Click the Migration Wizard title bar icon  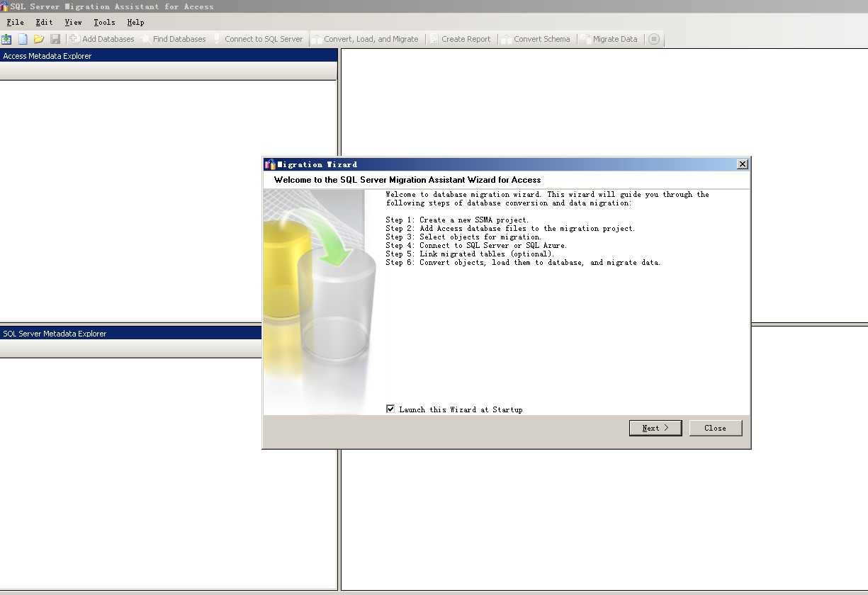[x=270, y=164]
